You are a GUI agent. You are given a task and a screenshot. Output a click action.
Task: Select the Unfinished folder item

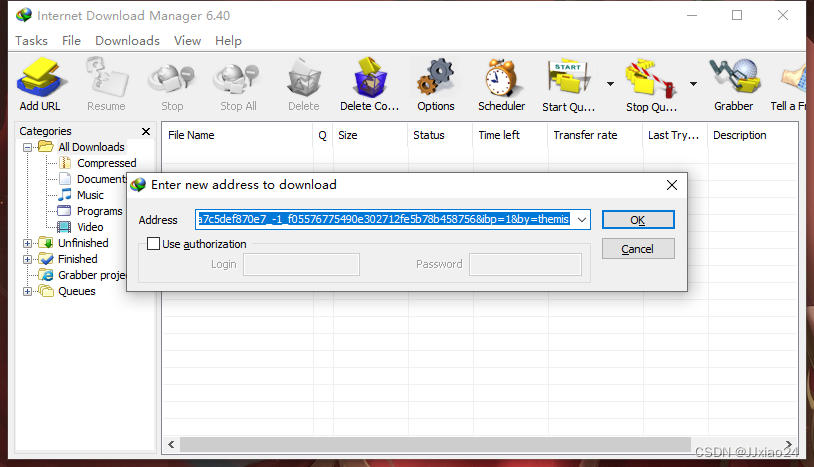(x=74, y=243)
